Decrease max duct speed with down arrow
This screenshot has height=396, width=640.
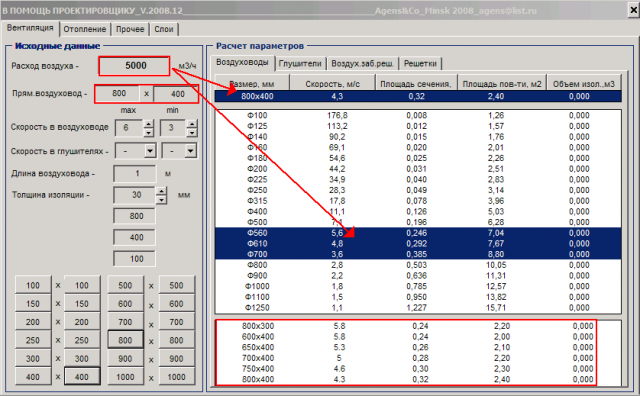pyautogui.click(x=149, y=132)
